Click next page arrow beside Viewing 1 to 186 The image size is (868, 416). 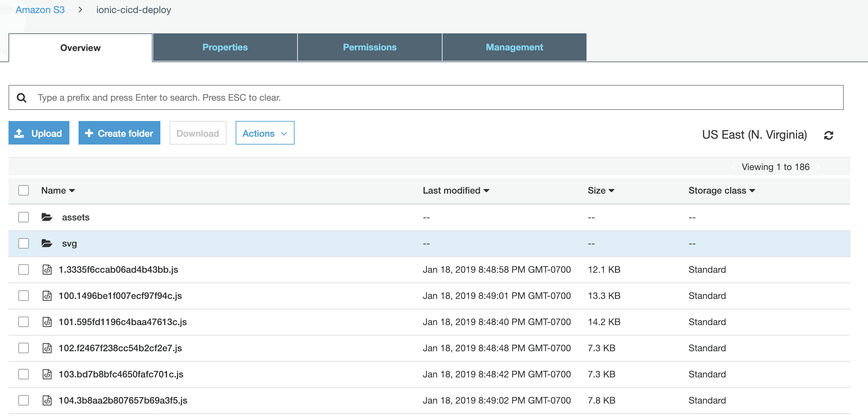[x=818, y=167]
